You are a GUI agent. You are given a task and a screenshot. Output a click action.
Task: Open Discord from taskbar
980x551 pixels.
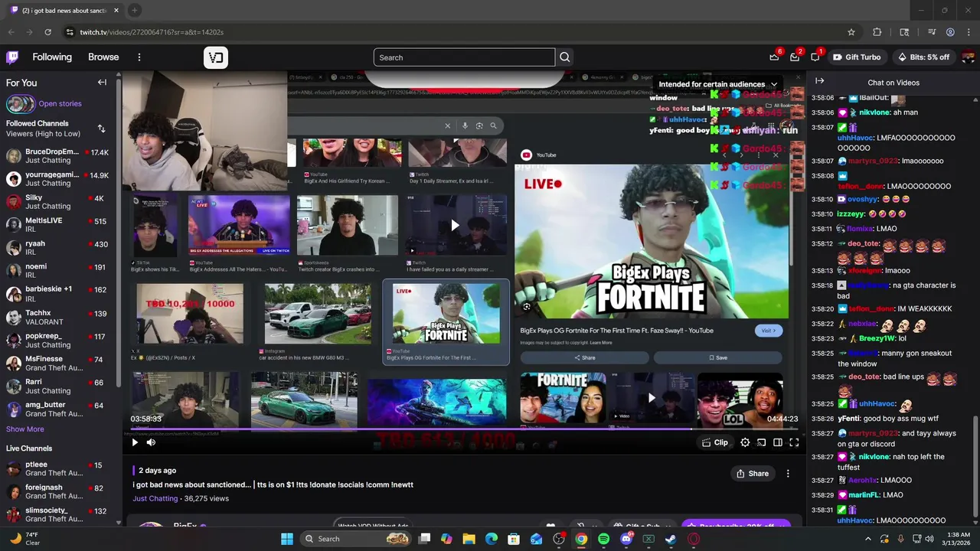coord(626,539)
